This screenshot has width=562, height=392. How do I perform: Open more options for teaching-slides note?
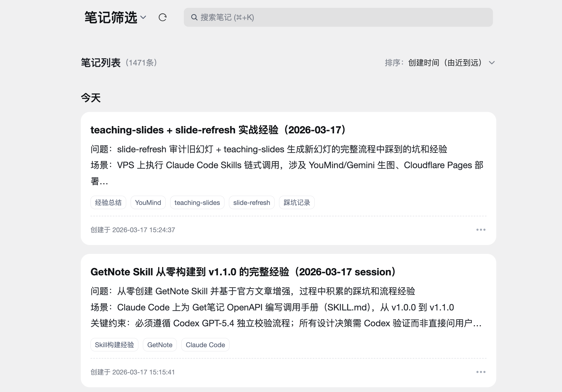click(x=481, y=230)
